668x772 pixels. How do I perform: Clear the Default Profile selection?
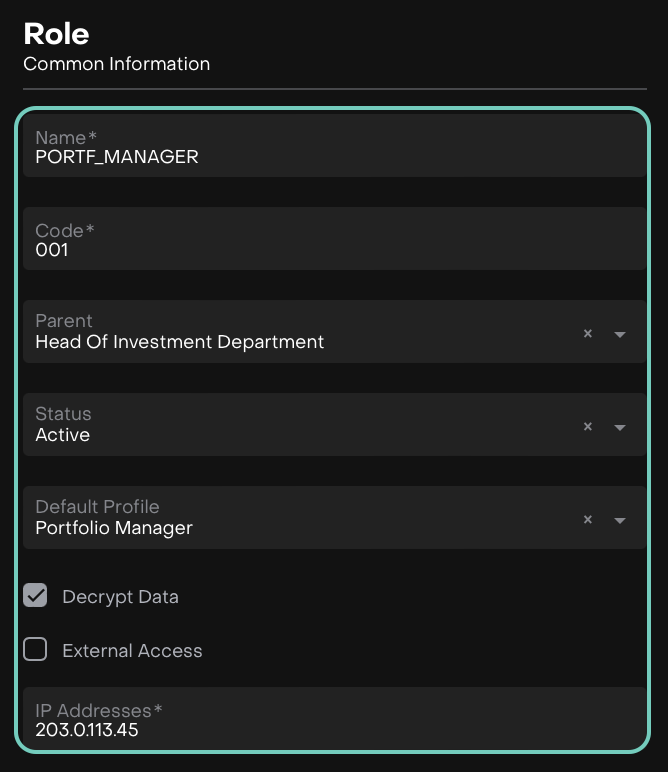pos(588,520)
